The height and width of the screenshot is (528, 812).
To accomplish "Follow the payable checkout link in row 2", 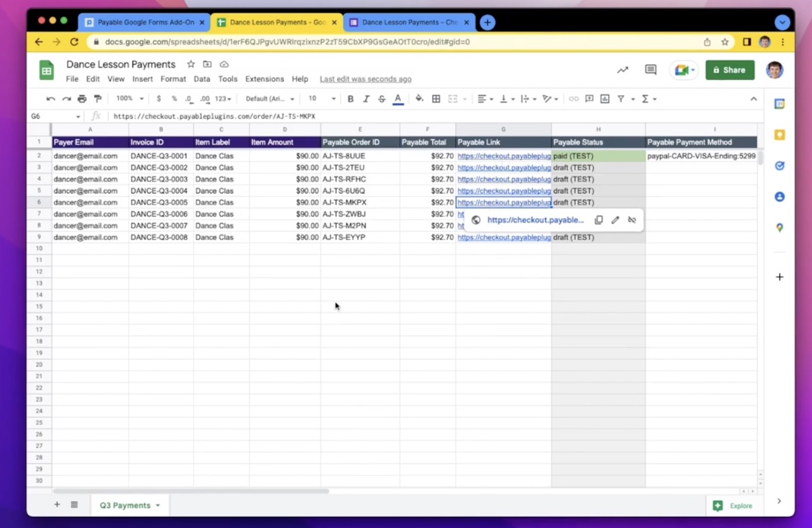I will [x=503, y=156].
